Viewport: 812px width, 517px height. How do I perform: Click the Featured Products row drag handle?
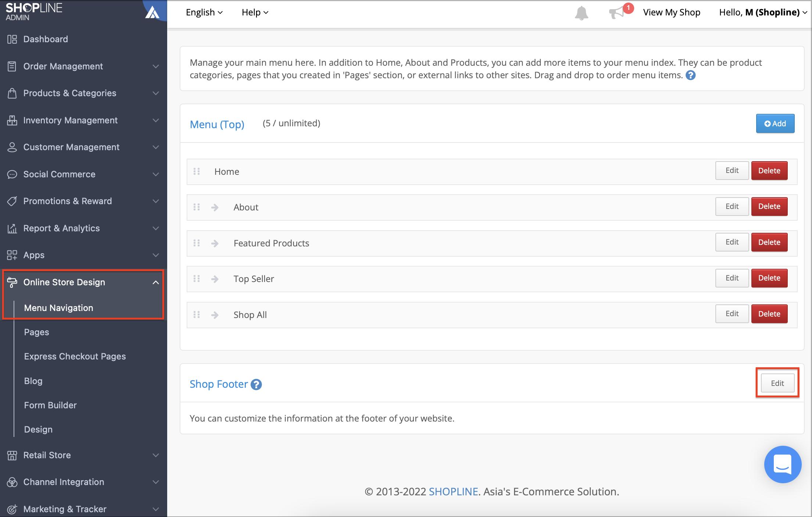[x=197, y=243]
